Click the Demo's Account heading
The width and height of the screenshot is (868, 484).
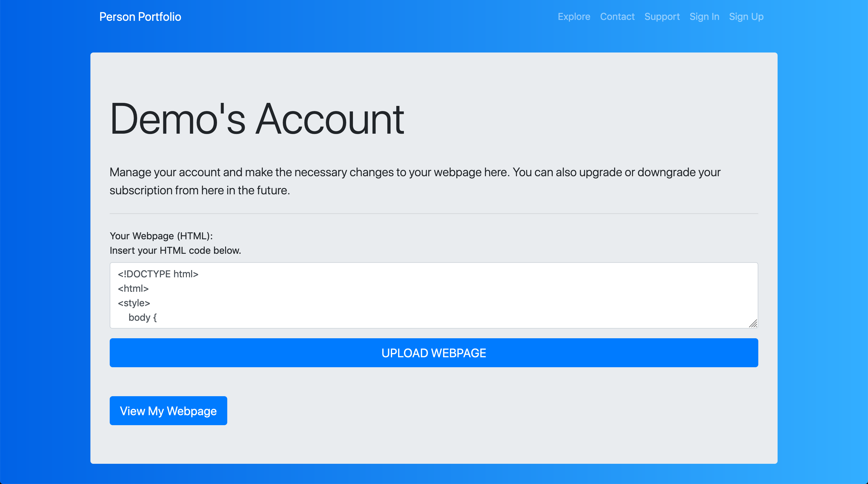pyautogui.click(x=257, y=119)
